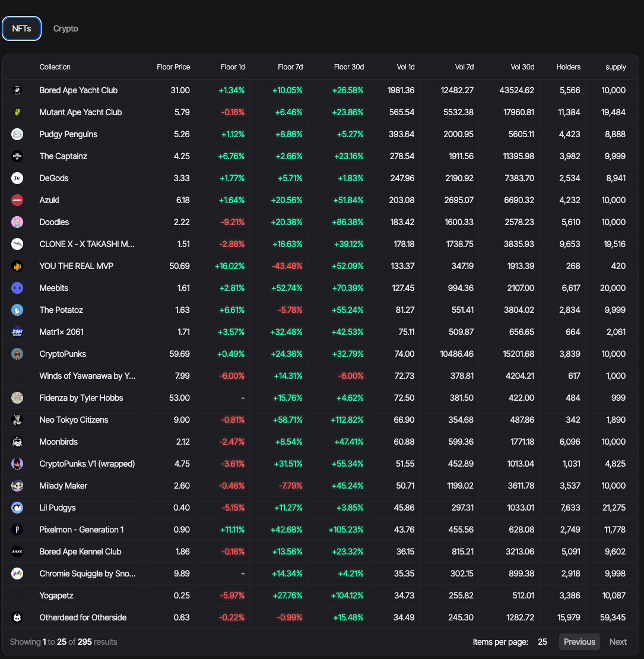Sort by the Vol 1d column
Image resolution: width=644 pixels, height=659 pixels.
tap(406, 67)
